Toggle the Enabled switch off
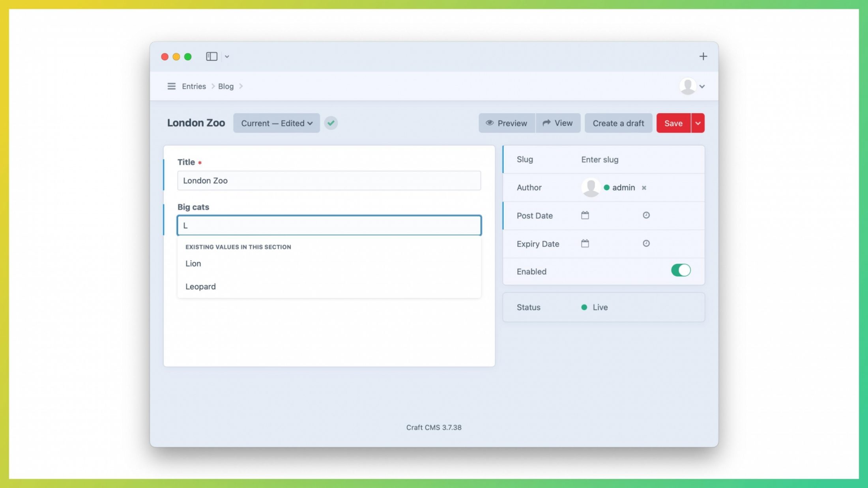This screenshot has height=488, width=868. tap(681, 270)
